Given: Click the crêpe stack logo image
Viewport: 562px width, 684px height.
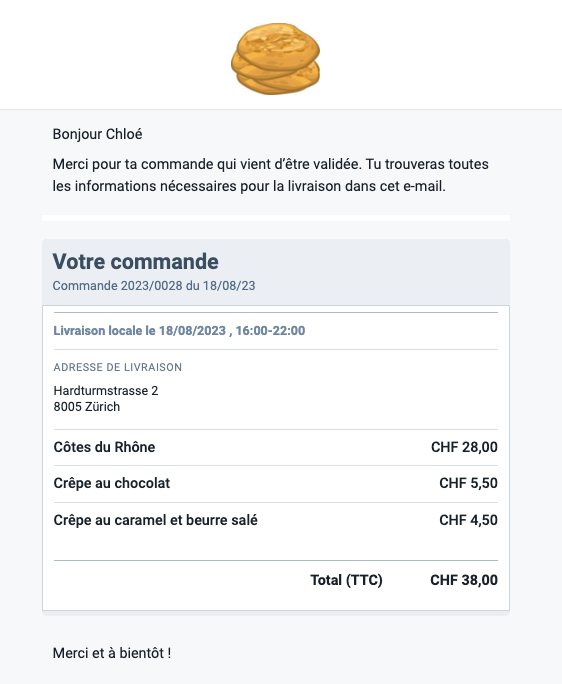Looking at the screenshot, I should pyautogui.click(x=275, y=59).
